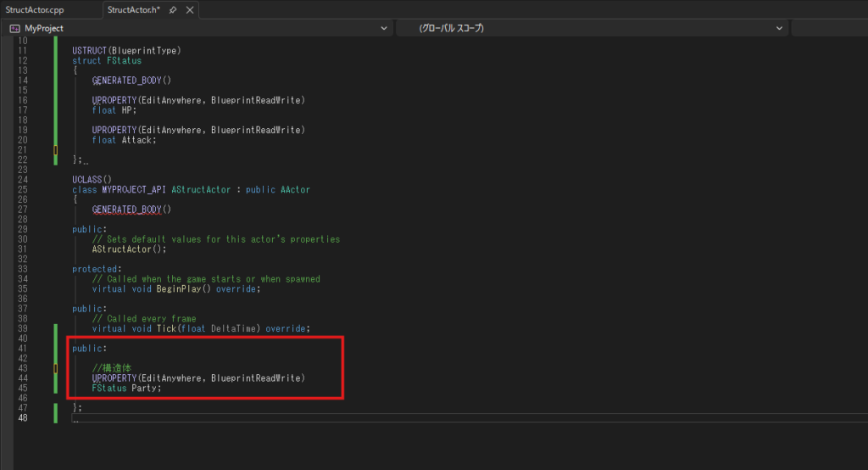Close the StructActor.h tab
The height and width of the screenshot is (470, 868).
pos(187,9)
